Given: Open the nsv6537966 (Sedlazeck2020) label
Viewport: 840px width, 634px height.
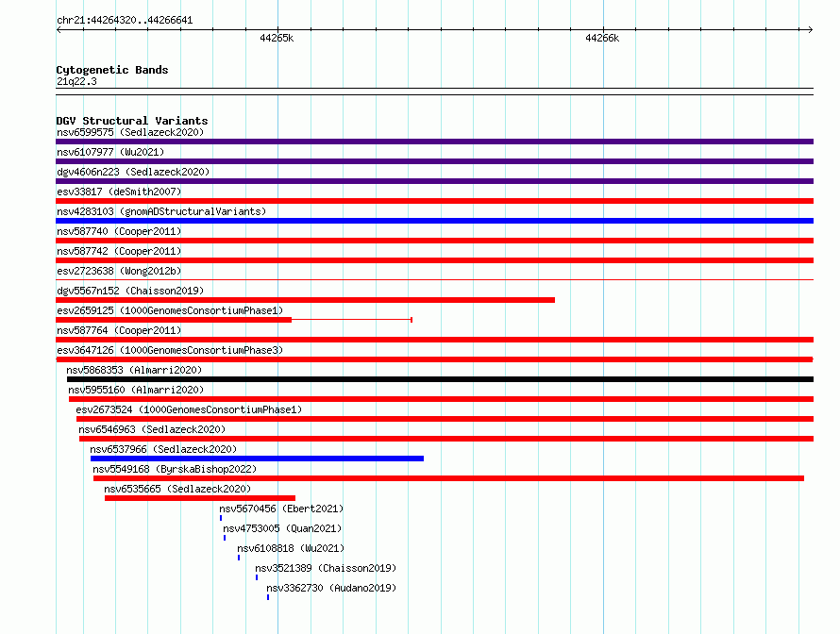Looking at the screenshot, I should coord(163,449).
